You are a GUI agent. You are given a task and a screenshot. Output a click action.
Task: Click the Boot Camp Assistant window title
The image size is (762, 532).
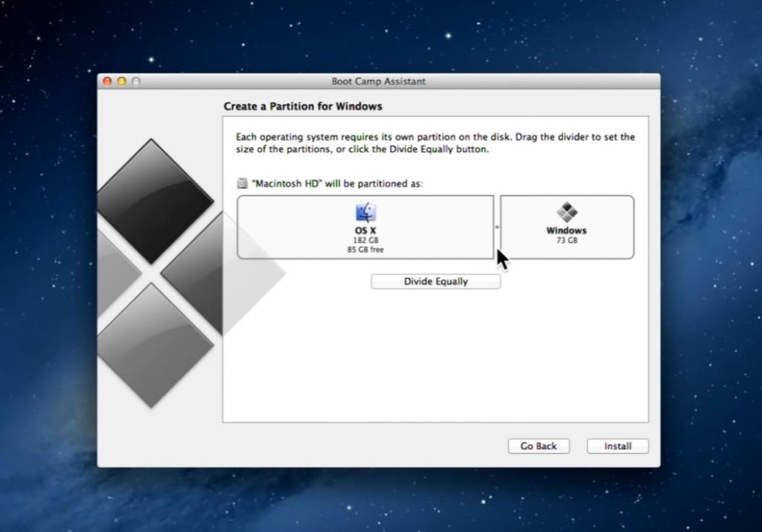point(379,82)
